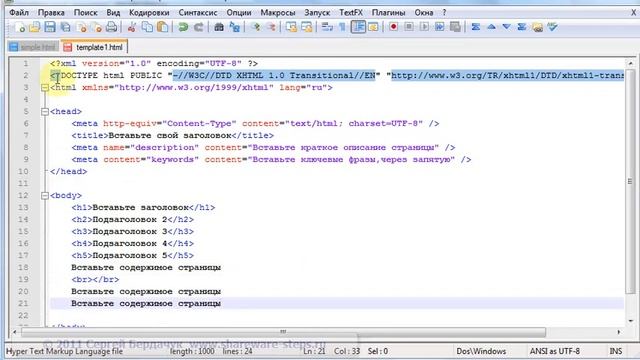Click the Copy icon
The height and width of the screenshot is (360, 640).
click(x=147, y=27)
